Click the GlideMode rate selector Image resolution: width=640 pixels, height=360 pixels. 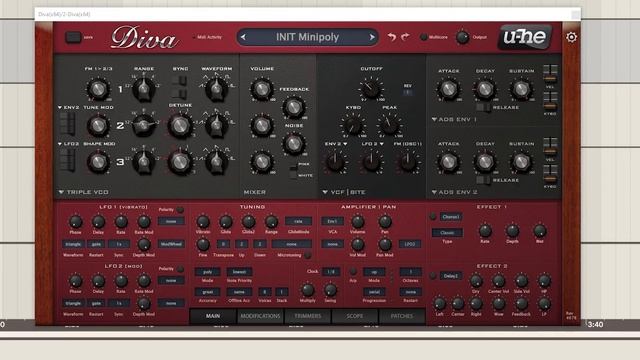pos(298,221)
